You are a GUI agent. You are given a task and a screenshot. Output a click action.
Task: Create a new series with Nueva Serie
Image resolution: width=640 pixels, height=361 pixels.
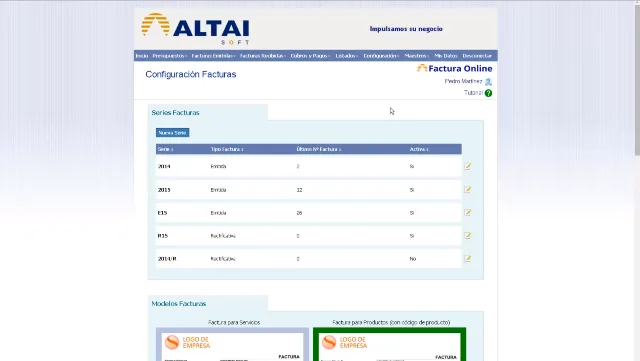pyautogui.click(x=172, y=133)
